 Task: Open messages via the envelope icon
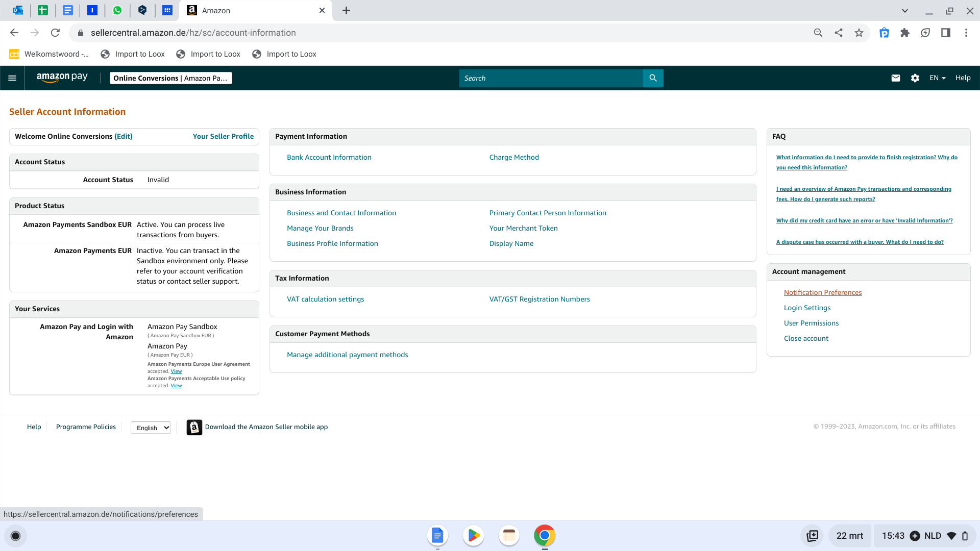tap(896, 78)
